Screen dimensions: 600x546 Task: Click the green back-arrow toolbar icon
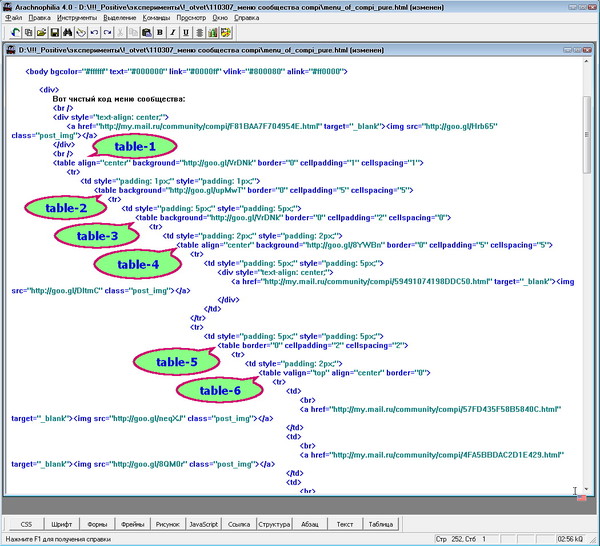pos(15,33)
